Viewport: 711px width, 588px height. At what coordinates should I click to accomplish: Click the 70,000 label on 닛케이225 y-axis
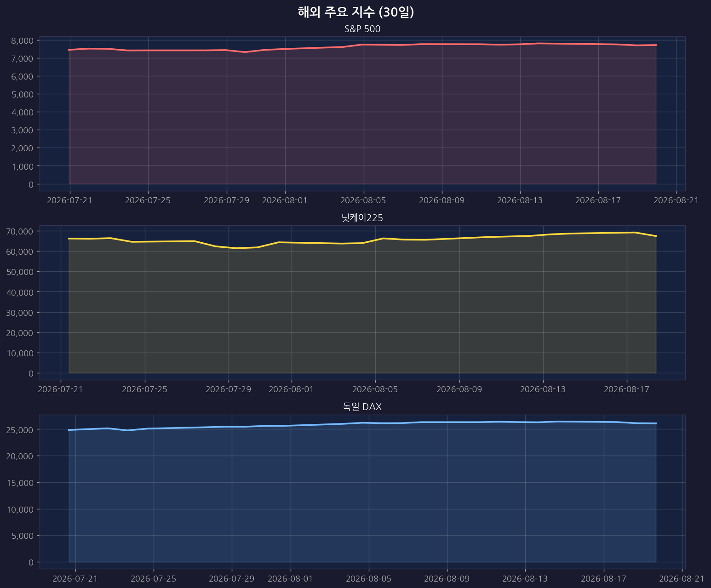click(20, 231)
